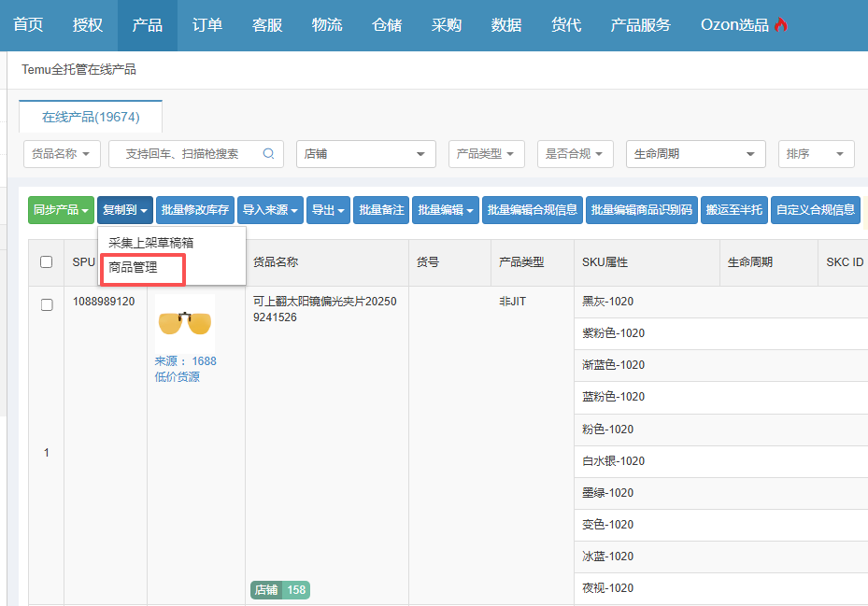Click the 搬运至半托 button
Screen dimensions: 868x606
click(x=733, y=210)
